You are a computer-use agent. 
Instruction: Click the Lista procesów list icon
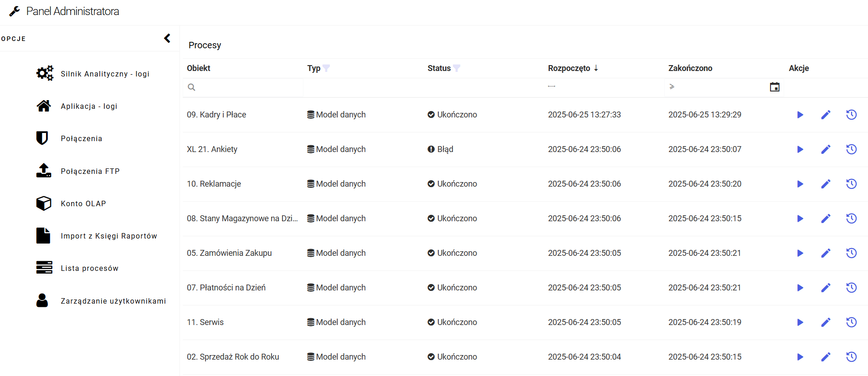(44, 268)
